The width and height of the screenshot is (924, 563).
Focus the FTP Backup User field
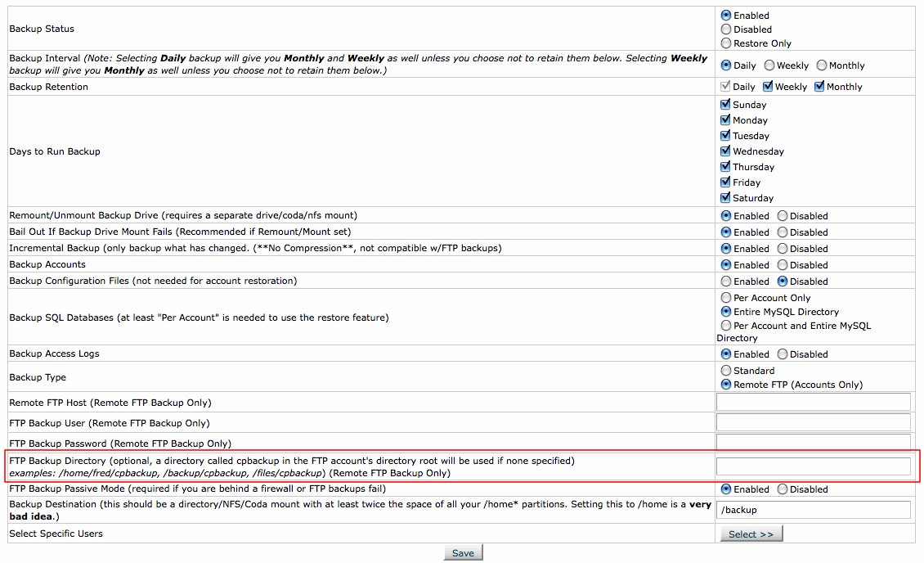pos(813,422)
